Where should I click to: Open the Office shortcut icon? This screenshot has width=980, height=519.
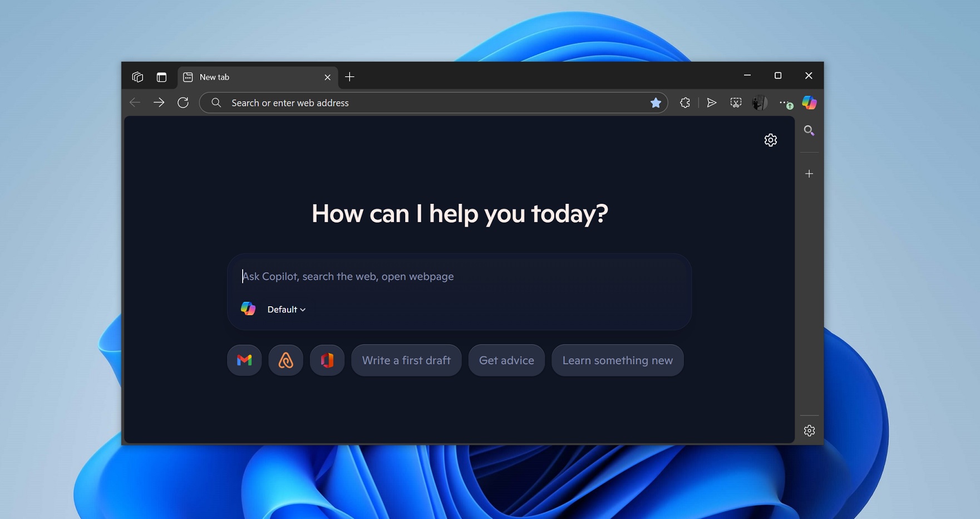[x=327, y=360]
